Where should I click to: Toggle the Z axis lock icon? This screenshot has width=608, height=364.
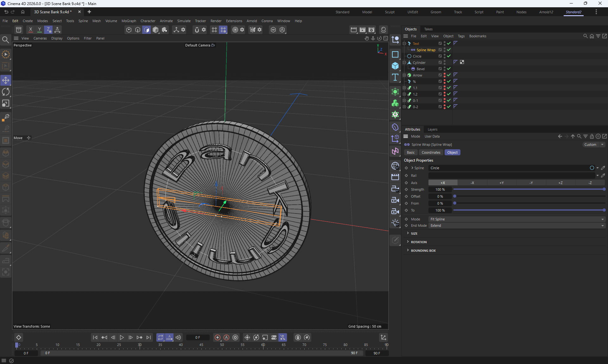(48, 30)
